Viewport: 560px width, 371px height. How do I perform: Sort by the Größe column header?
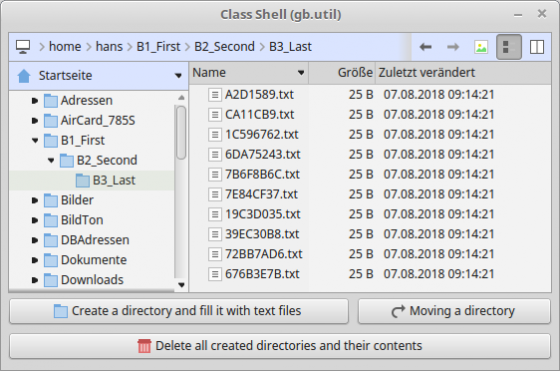(x=355, y=73)
